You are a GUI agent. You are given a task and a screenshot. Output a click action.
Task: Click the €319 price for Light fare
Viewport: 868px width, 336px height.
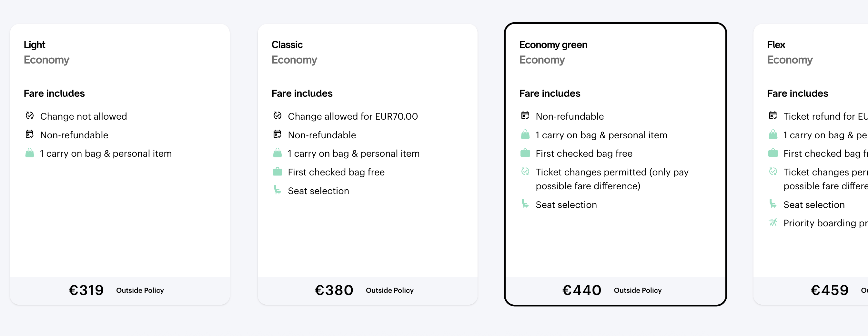[x=86, y=290]
